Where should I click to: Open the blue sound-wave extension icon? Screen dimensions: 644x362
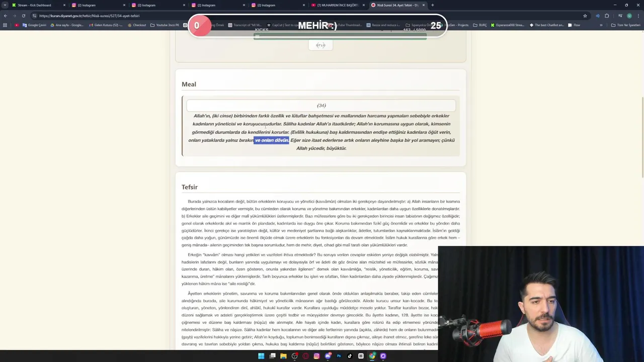click(598, 16)
